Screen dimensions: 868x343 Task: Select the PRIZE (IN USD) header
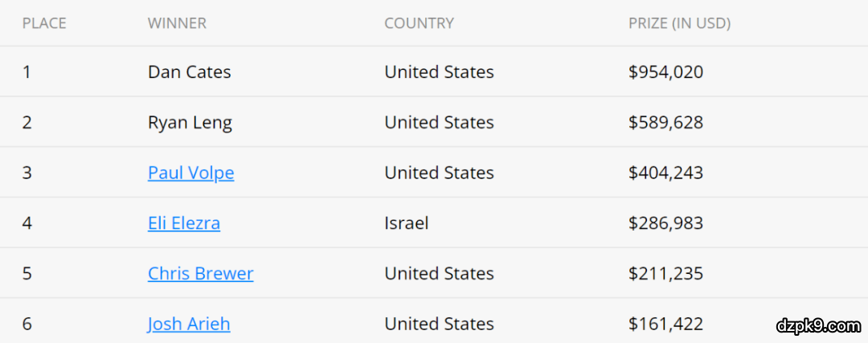(679, 23)
